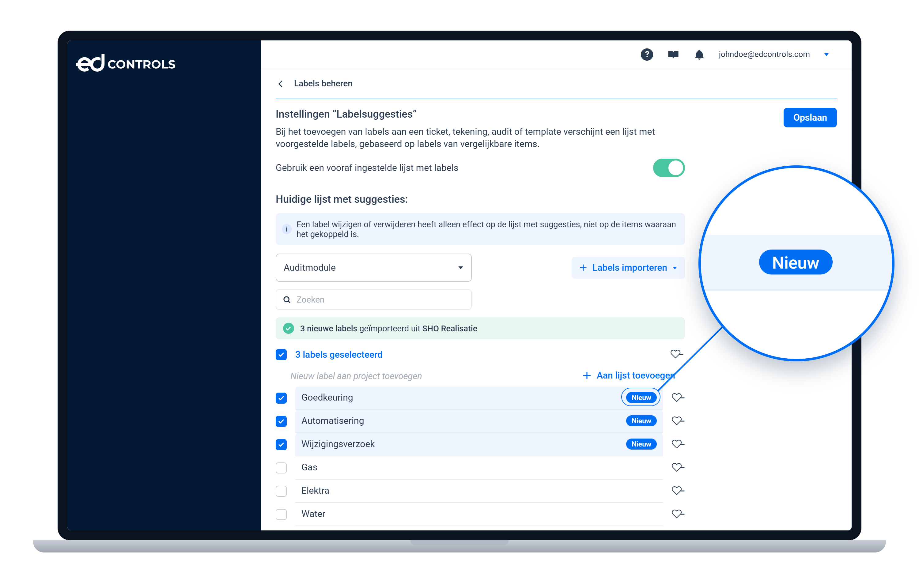Select the Elektra label text

click(x=315, y=491)
